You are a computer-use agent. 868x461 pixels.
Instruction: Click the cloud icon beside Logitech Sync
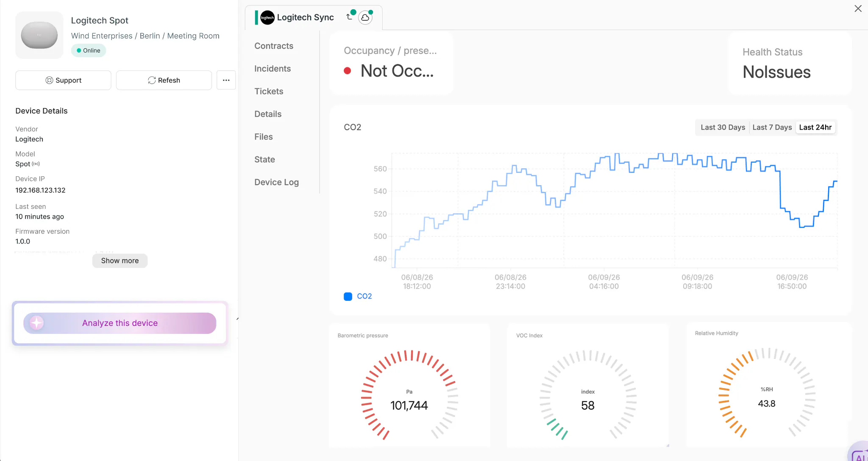coord(365,18)
